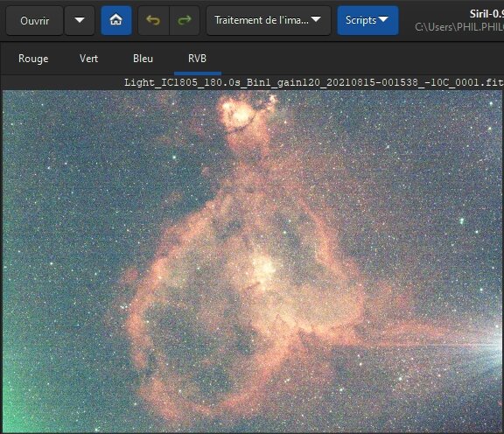
Task: Click the home working directory icon
Action: (x=116, y=21)
